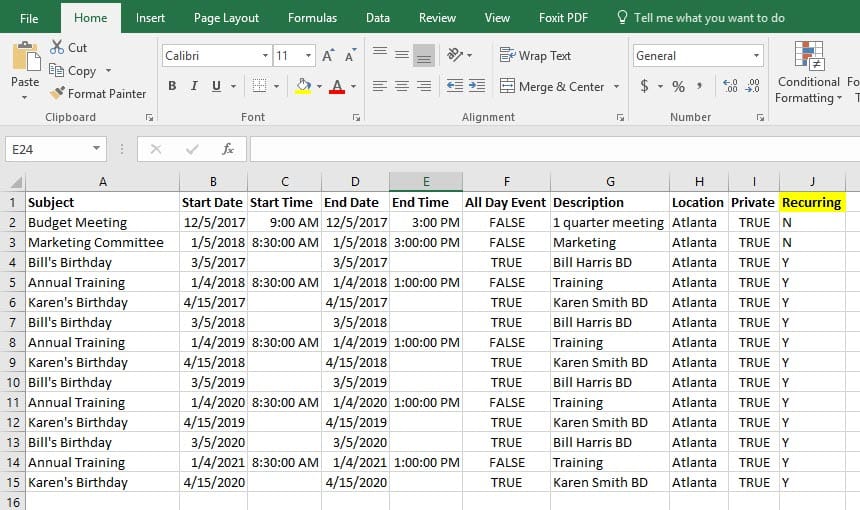Click the yellow Fill Color swatch

tap(303, 87)
